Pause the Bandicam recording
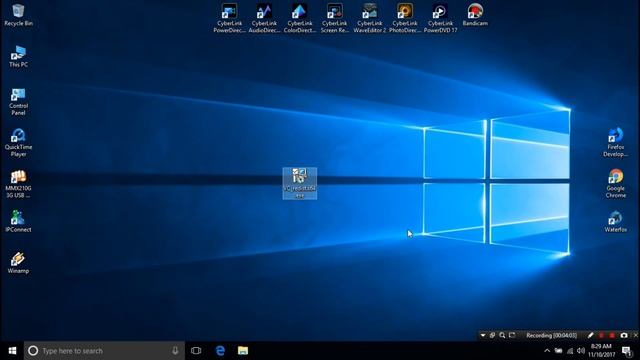Image resolution: width=640 pixels, height=360 pixels. click(601, 335)
